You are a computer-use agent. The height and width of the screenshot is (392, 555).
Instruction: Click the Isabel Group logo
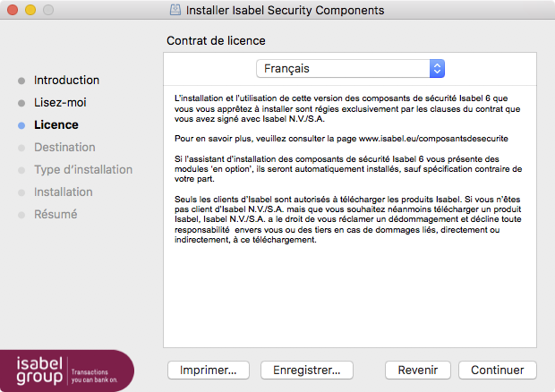(67, 371)
